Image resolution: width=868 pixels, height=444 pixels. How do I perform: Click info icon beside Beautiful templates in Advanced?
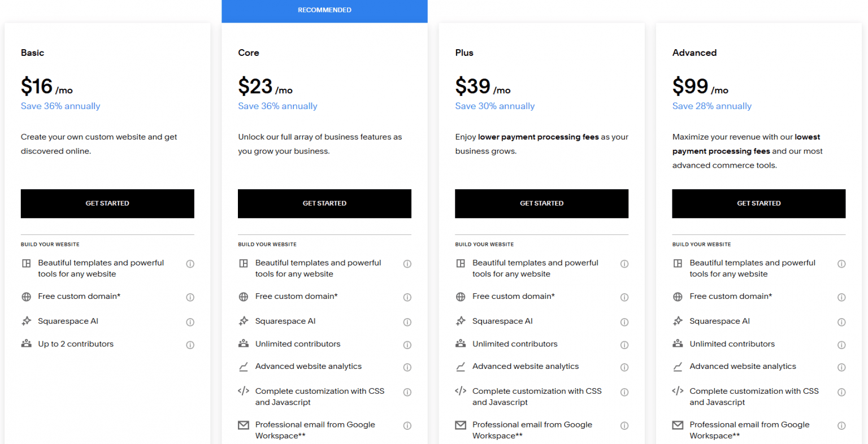click(841, 263)
